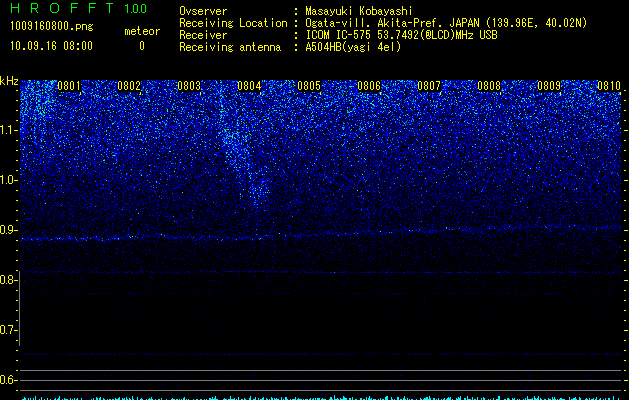Click the date stamp 10.09.16 08:00
629x400 pixels.
coord(51,46)
